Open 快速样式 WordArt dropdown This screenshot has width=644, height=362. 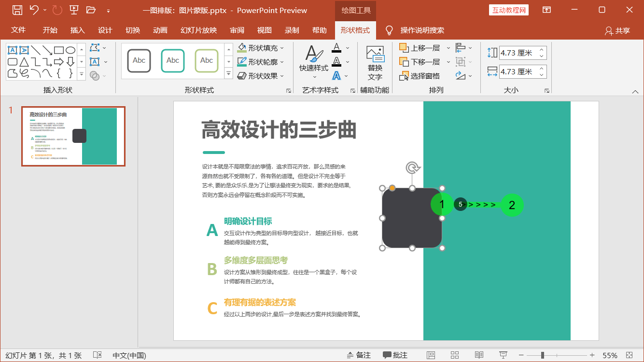pyautogui.click(x=314, y=63)
